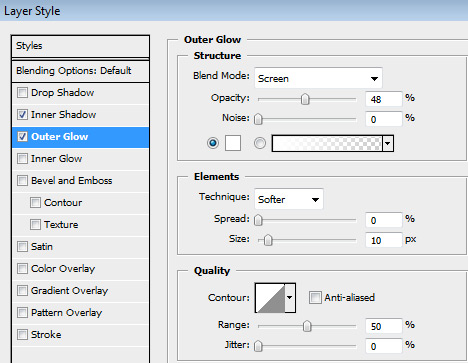Tick the Bevel and Emboss checkbox
468x363 pixels.
click(22, 180)
